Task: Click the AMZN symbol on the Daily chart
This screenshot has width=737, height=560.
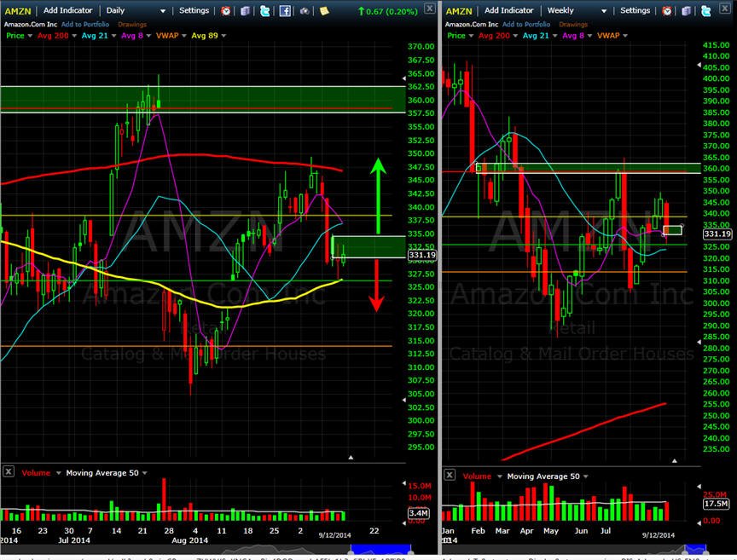Action: (18, 11)
